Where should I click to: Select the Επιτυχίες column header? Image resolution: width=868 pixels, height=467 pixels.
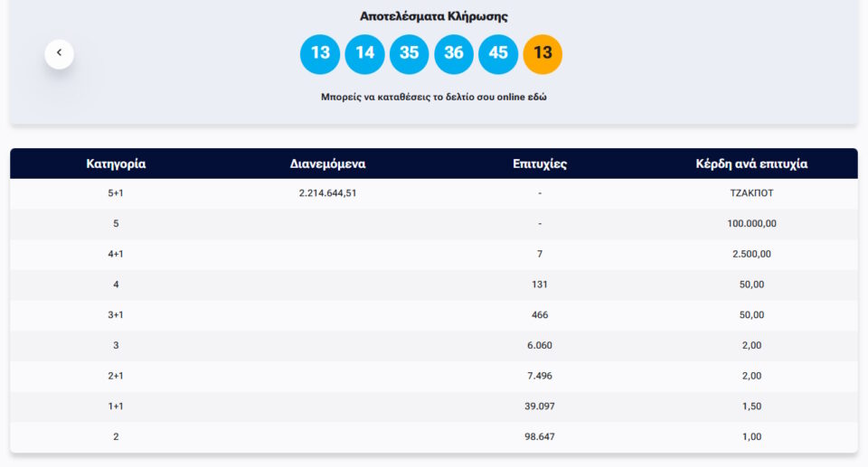pos(539,163)
